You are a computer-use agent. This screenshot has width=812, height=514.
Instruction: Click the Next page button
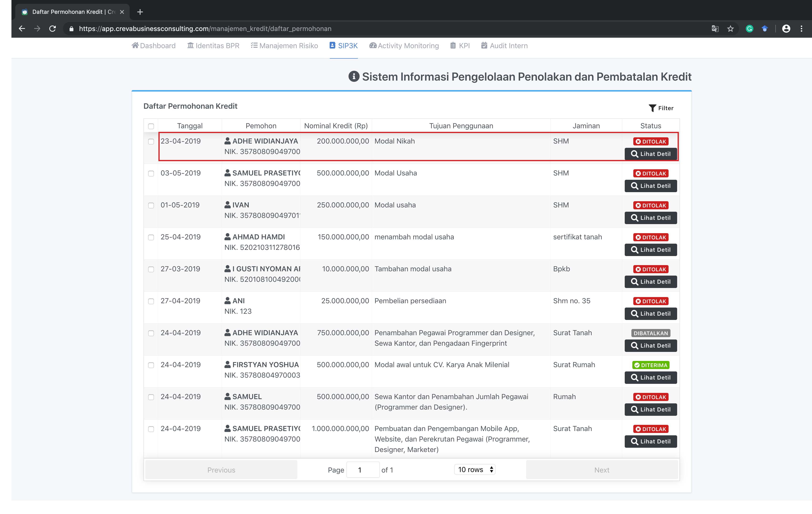(x=602, y=470)
